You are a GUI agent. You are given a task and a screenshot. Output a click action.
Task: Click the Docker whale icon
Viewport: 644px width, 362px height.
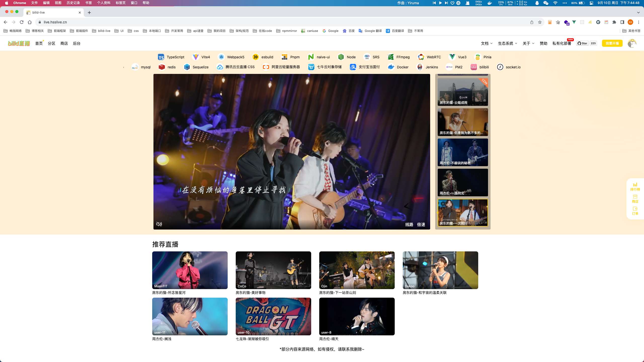tap(391, 67)
